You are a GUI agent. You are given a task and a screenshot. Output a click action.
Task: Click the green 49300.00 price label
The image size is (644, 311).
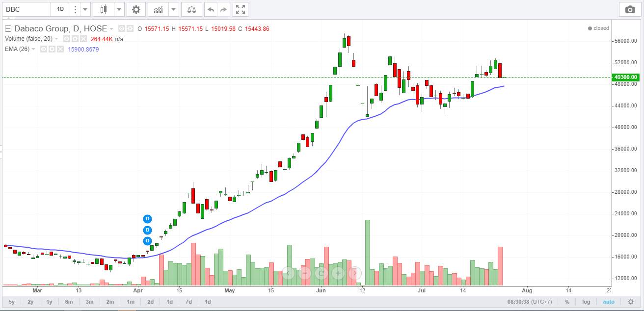625,77
